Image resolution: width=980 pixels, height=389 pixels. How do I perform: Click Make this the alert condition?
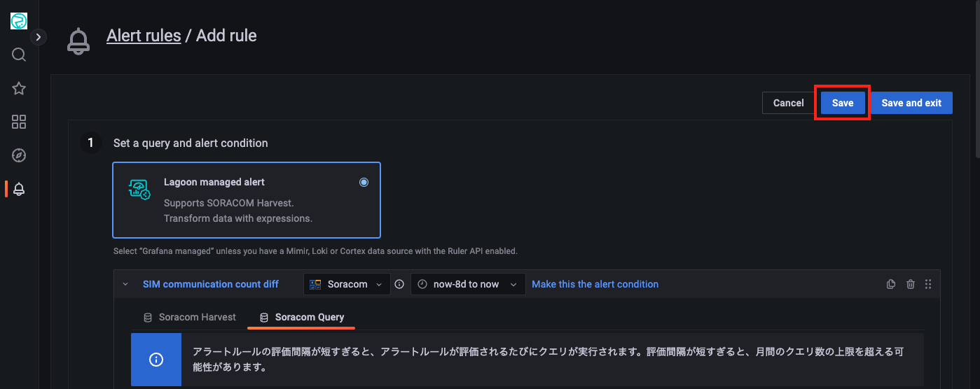595,284
